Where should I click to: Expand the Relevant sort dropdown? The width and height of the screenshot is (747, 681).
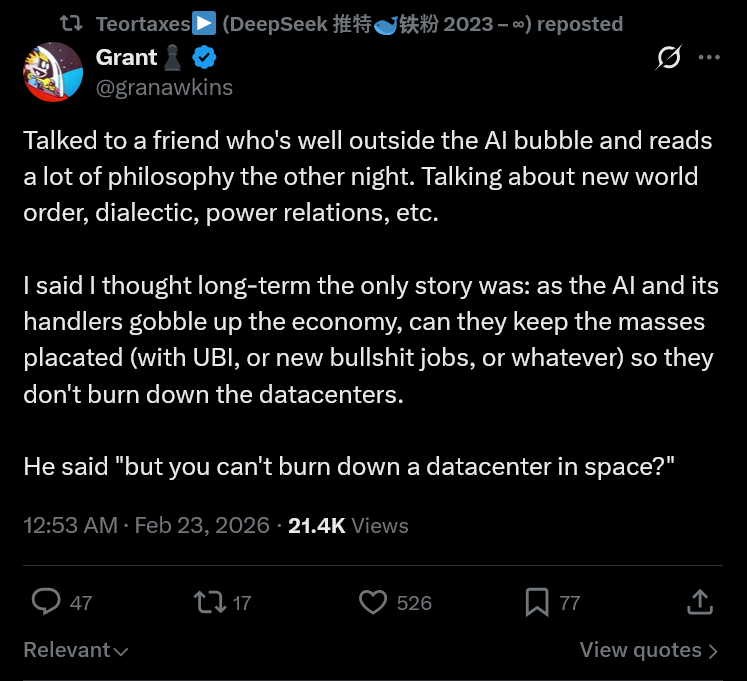click(x=76, y=650)
